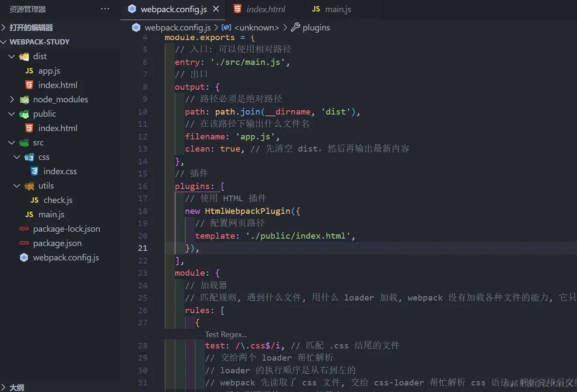The image size is (577, 392).
Task: Click the node_modules folder icon
Action: [24, 100]
